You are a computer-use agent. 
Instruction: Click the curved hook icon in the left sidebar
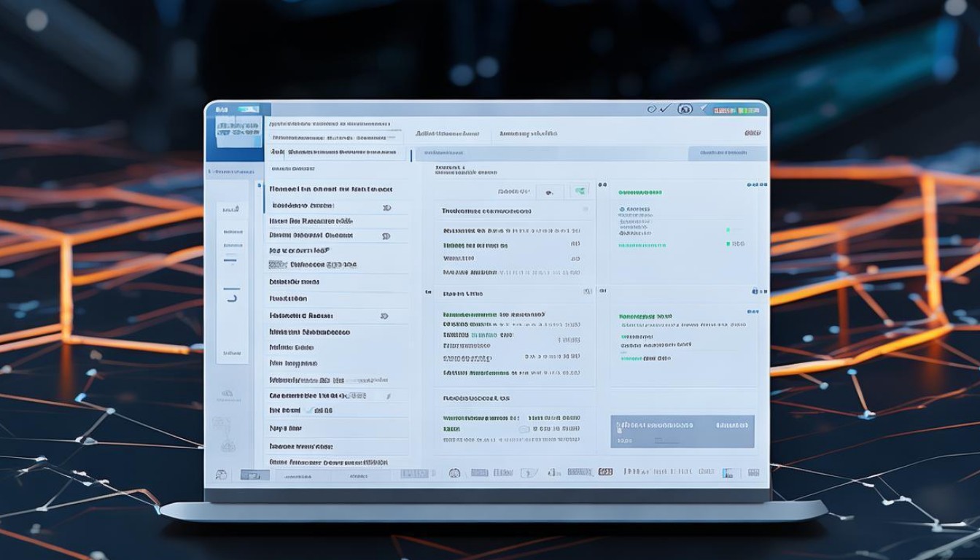231,297
